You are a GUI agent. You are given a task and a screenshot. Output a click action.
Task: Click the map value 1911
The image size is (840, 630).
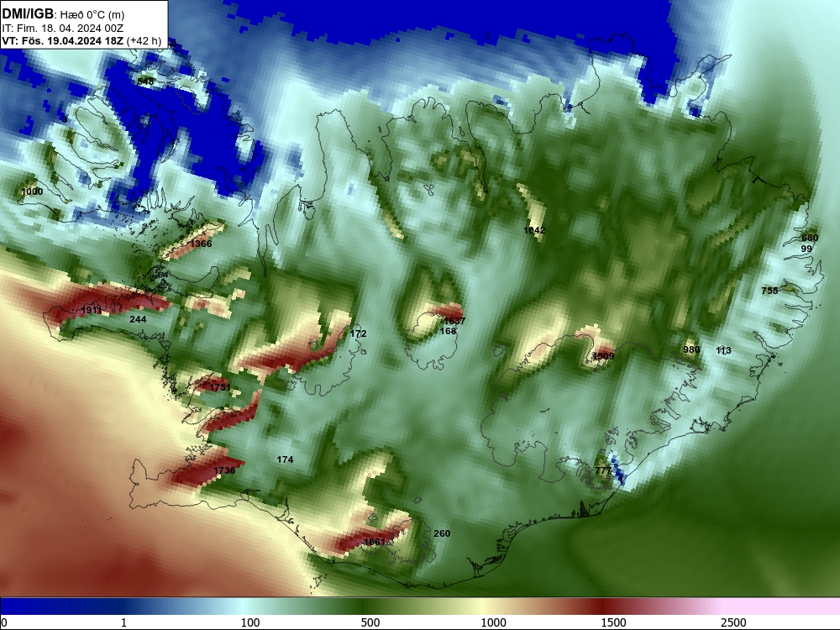pyautogui.click(x=91, y=310)
